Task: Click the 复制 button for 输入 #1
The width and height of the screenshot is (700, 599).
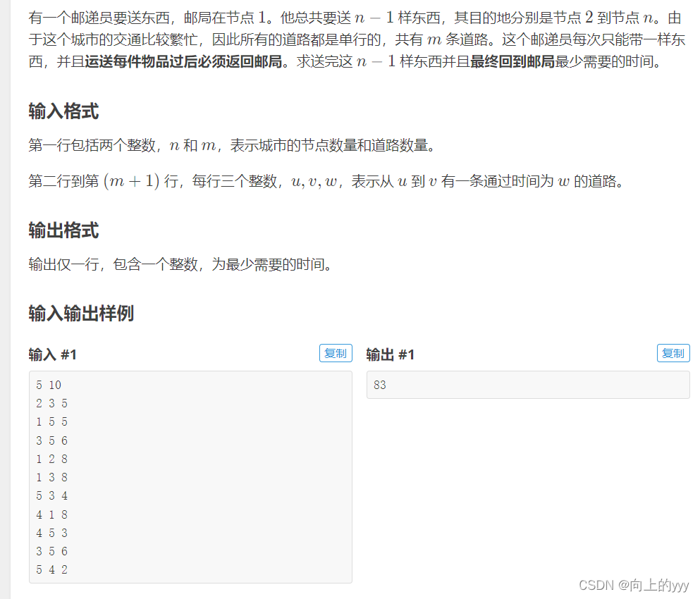Action: coord(336,353)
